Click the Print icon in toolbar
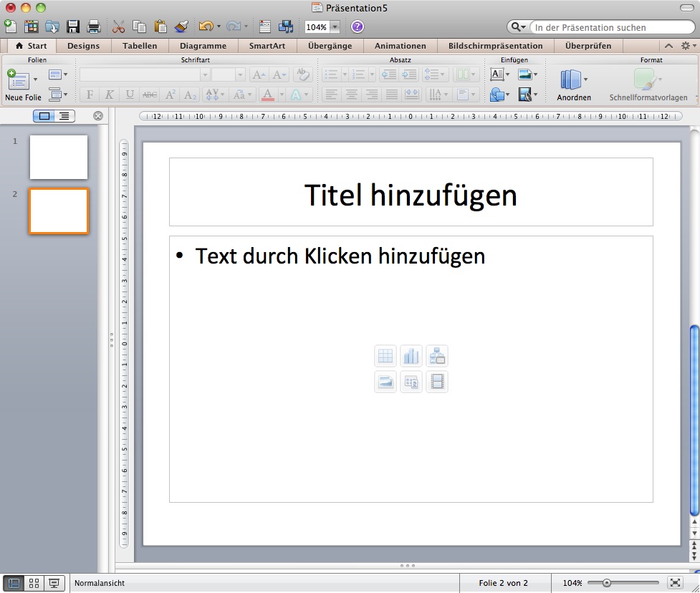Viewport: 700px width, 593px height. coord(93,27)
